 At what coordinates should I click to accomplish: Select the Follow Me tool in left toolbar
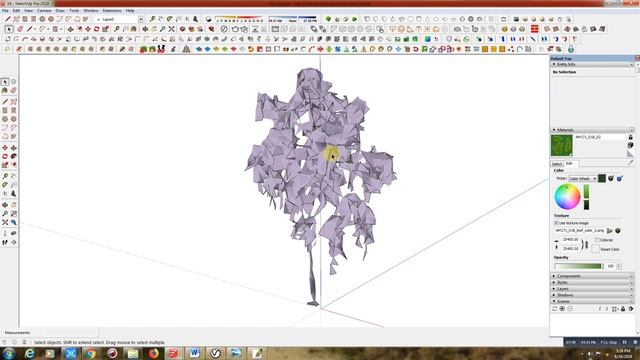tap(13, 156)
